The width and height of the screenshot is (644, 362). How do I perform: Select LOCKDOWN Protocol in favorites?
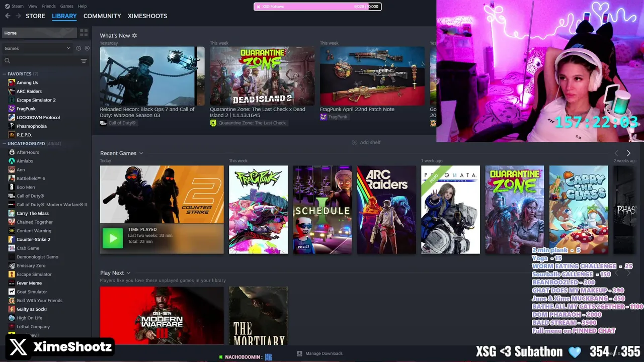[38, 118]
